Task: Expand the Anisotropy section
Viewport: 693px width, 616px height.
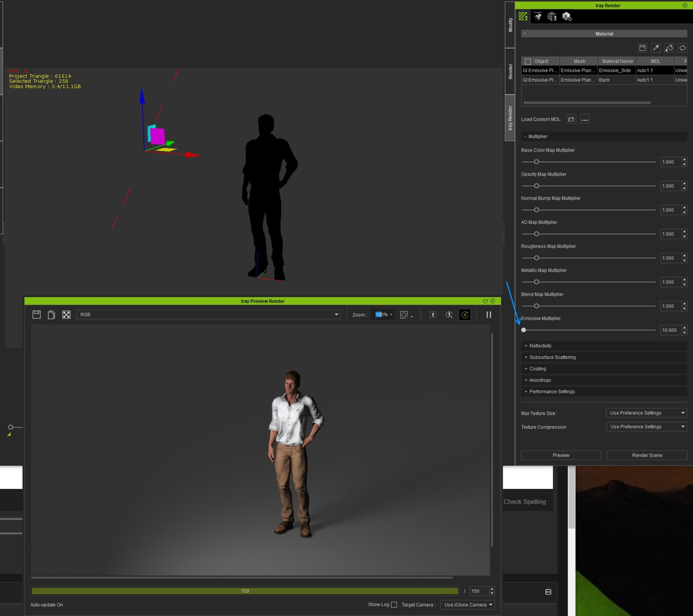Action: coord(604,380)
